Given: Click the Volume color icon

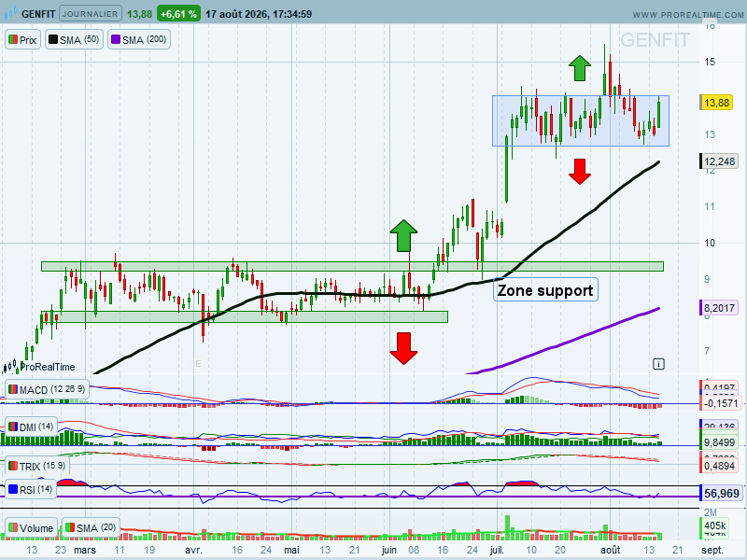Looking at the screenshot, I should [13, 527].
